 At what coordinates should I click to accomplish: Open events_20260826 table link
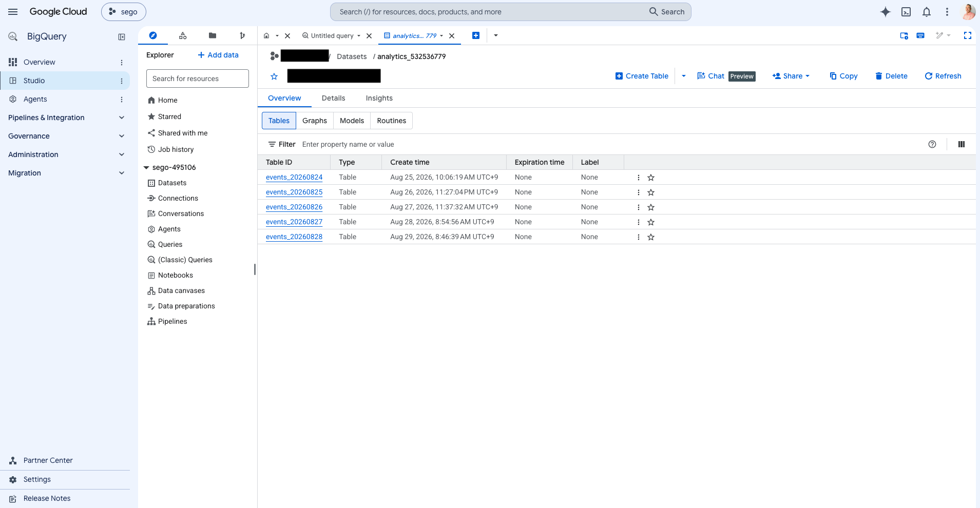(x=294, y=207)
